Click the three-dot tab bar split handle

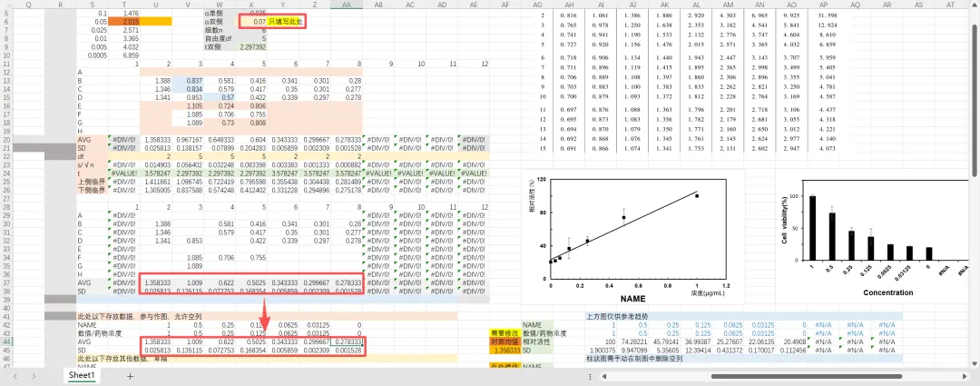click(x=590, y=377)
